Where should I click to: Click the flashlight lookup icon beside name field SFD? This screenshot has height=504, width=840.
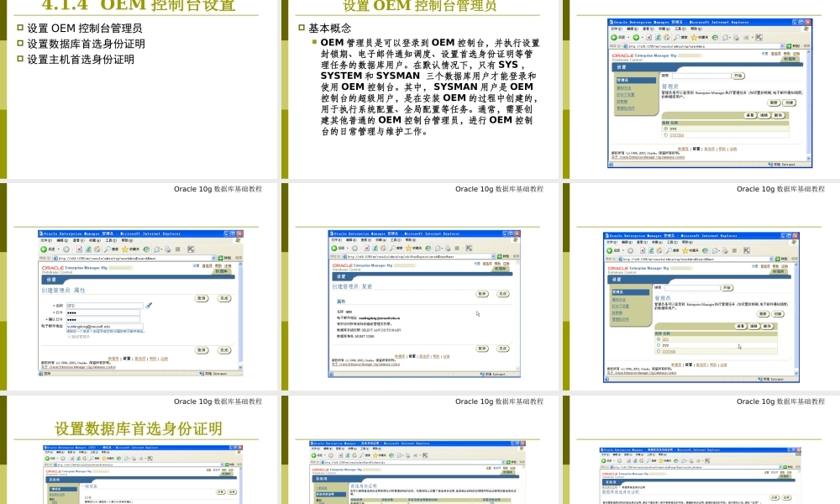[x=149, y=305]
